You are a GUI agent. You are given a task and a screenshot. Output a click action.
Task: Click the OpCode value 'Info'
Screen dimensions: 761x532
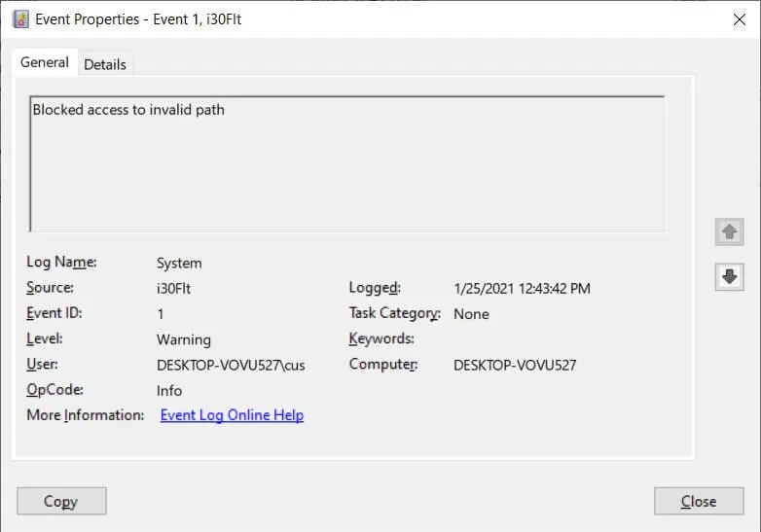pyautogui.click(x=169, y=391)
